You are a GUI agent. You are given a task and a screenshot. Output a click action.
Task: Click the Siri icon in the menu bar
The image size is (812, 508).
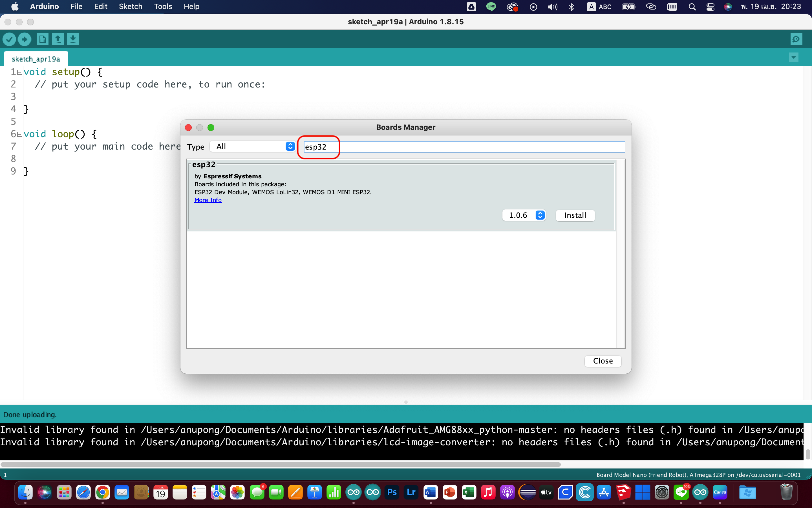click(x=728, y=7)
